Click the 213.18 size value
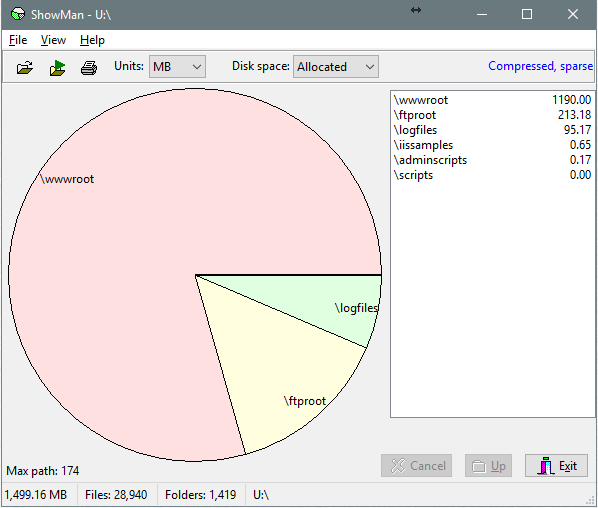Image resolution: width=598 pixels, height=508 pixels. point(575,115)
